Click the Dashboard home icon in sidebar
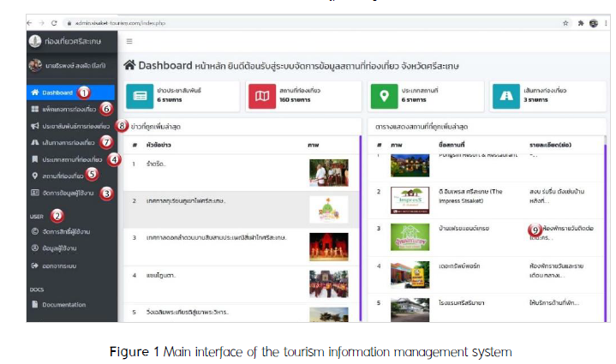 point(34,92)
